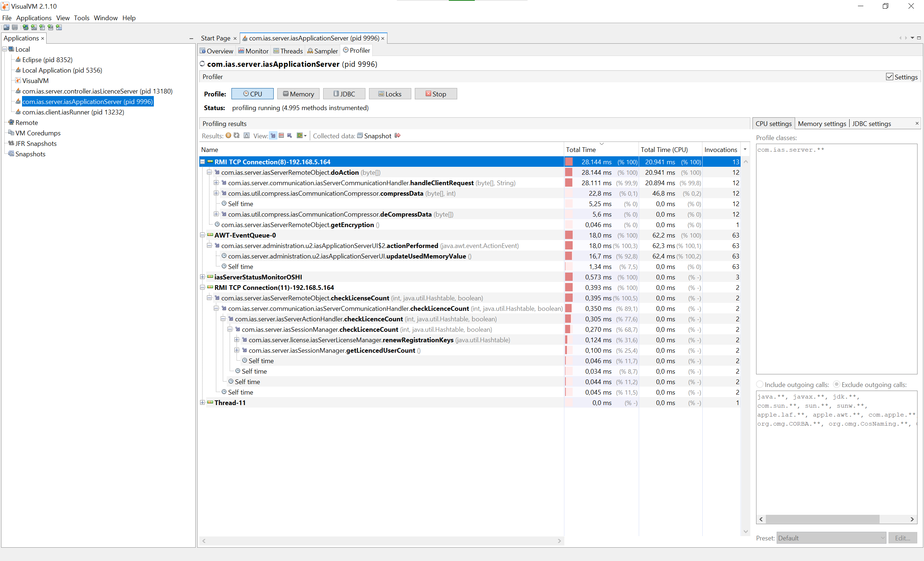Switch to the Sampler tab
This screenshot has height=561, width=924.
point(322,51)
